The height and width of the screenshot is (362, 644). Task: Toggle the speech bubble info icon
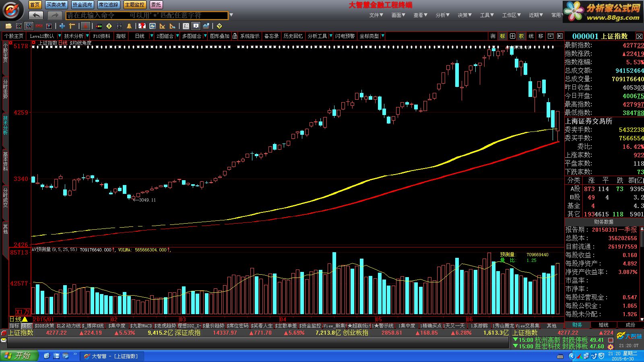[x=196, y=26]
